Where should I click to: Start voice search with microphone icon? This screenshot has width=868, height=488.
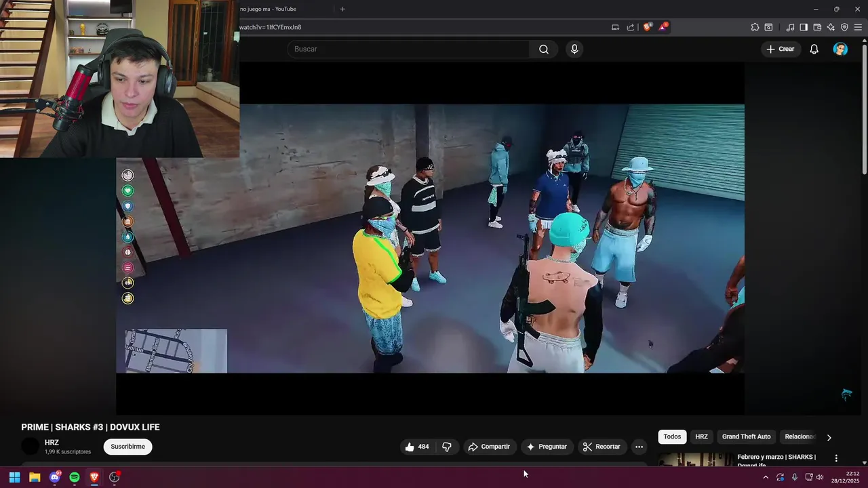(574, 49)
